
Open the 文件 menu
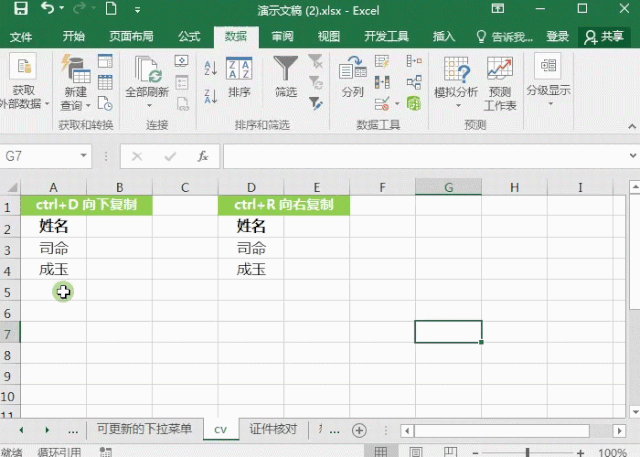click(21, 37)
